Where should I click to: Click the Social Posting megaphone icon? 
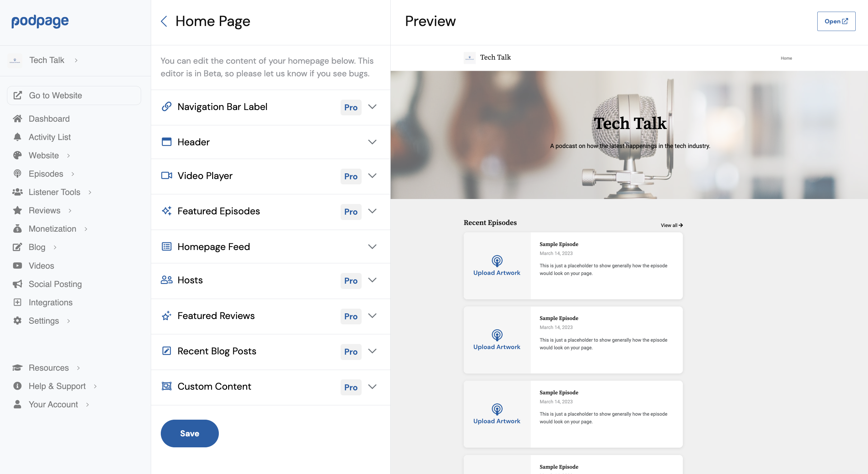coord(18,284)
